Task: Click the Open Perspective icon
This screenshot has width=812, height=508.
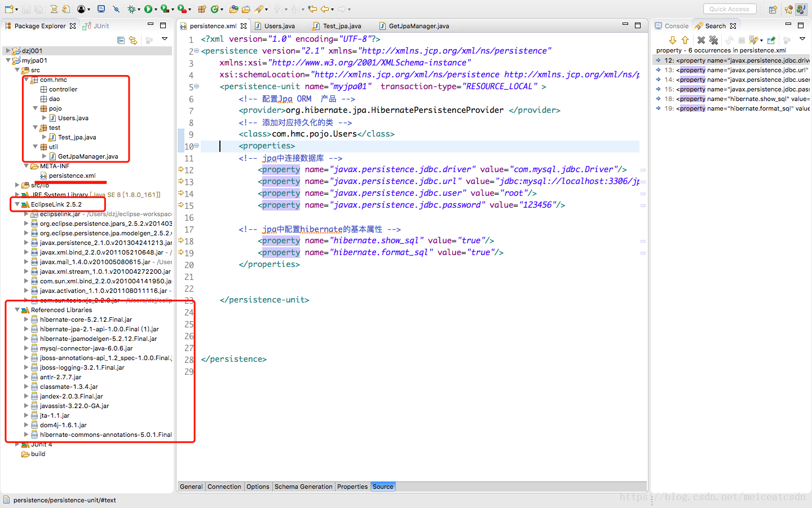Action: click(x=773, y=10)
